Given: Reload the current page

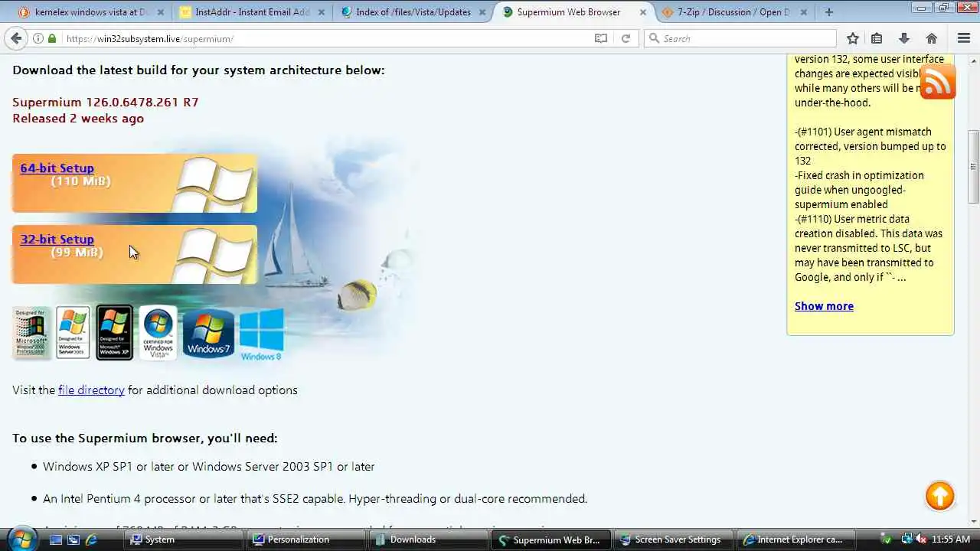Looking at the screenshot, I should tap(626, 38).
